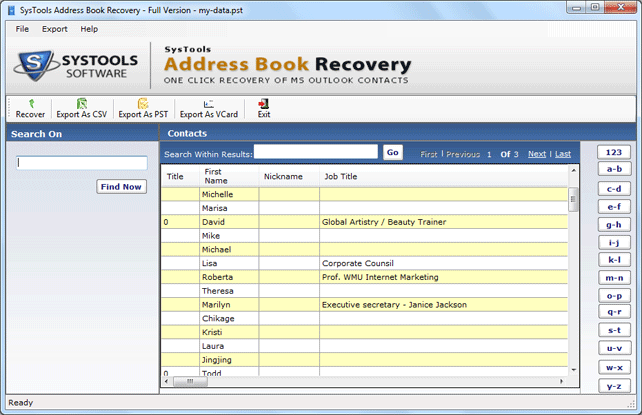This screenshot has width=642, height=415.
Task: Select the Roberta contact row
Action: 364,277
